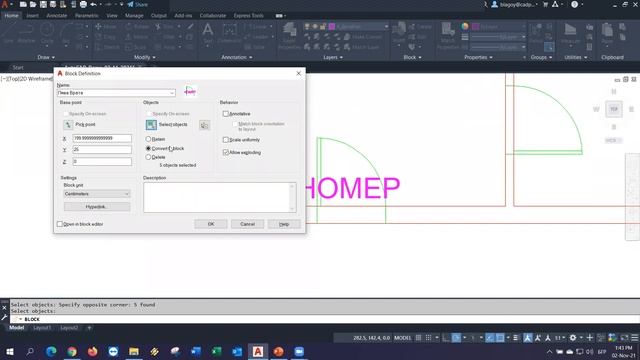The image size is (640, 360).
Task: Click the New file quick access icon
Action: pyautogui.click(x=23, y=4)
